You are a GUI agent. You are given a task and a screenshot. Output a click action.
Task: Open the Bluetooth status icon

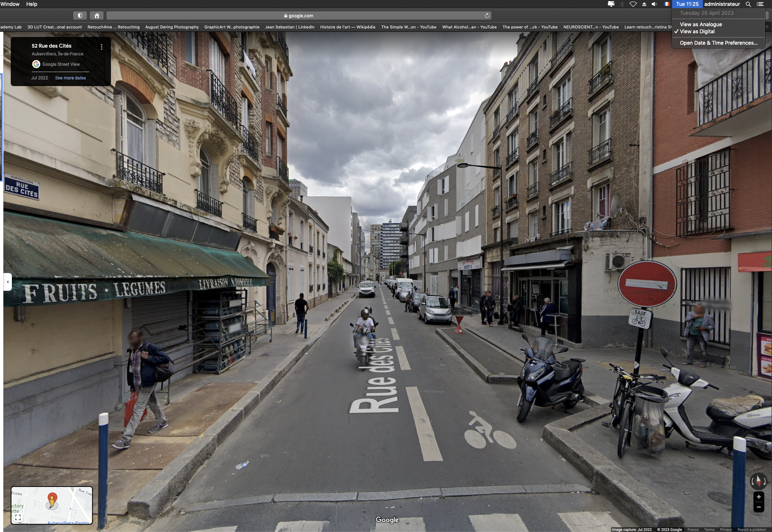(x=622, y=4)
